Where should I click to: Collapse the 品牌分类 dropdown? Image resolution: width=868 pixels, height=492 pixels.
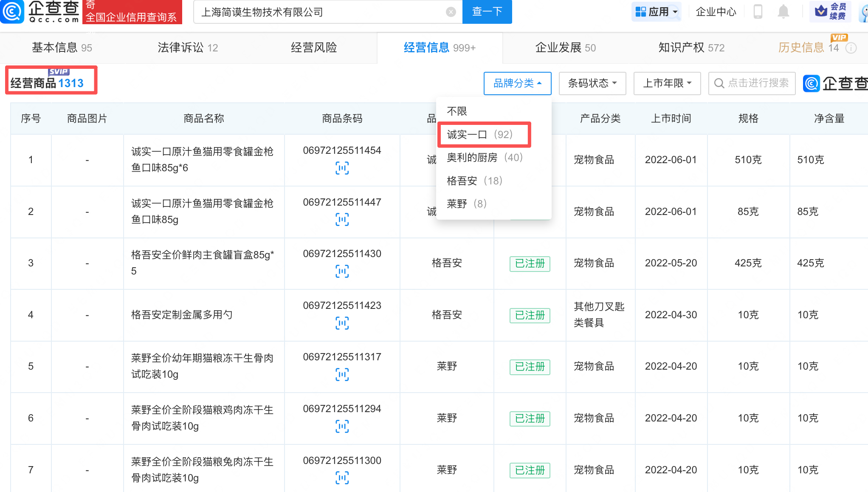517,83
